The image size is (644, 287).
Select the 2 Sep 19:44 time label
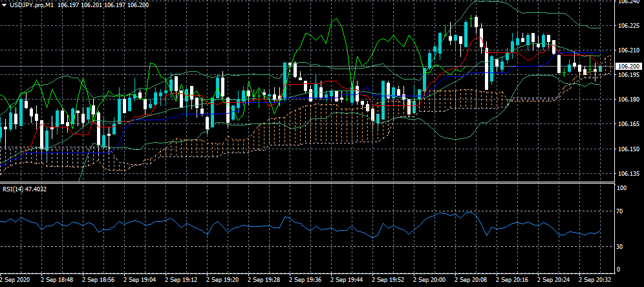tap(346, 279)
